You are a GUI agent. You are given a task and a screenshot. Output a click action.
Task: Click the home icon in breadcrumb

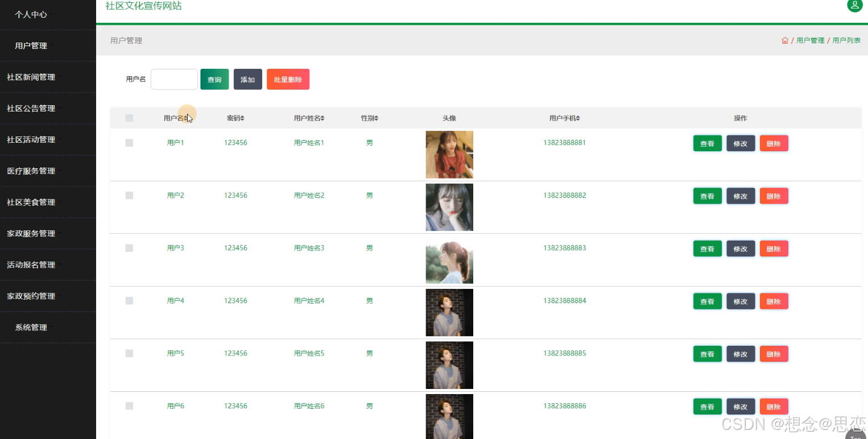[x=785, y=40]
